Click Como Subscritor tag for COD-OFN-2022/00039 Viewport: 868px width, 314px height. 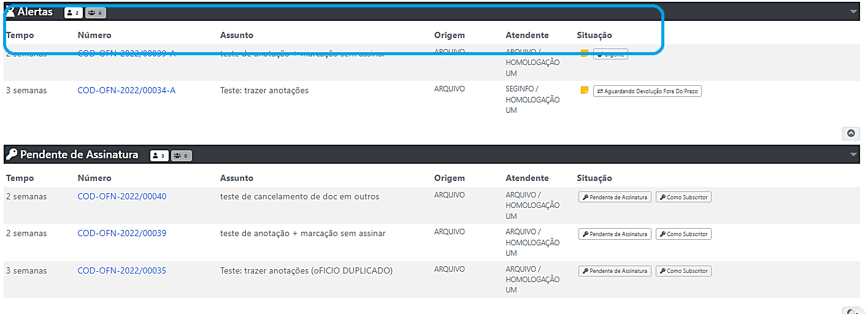point(683,234)
